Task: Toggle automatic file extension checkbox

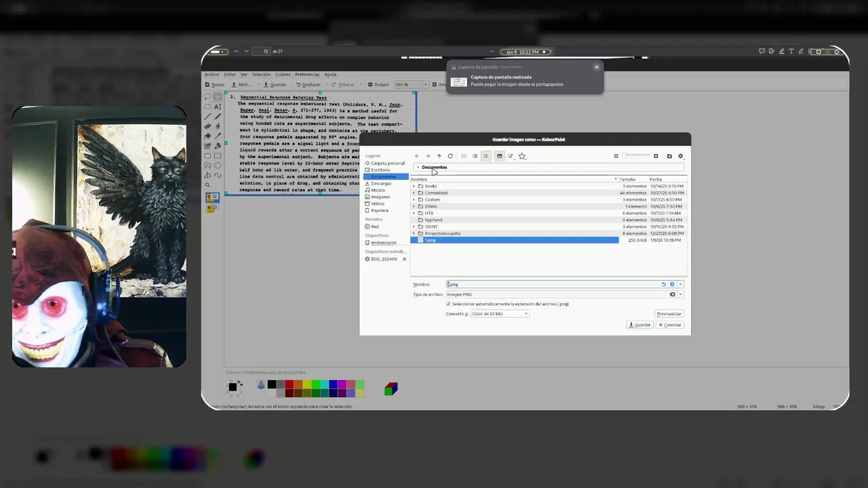Action: coord(448,304)
